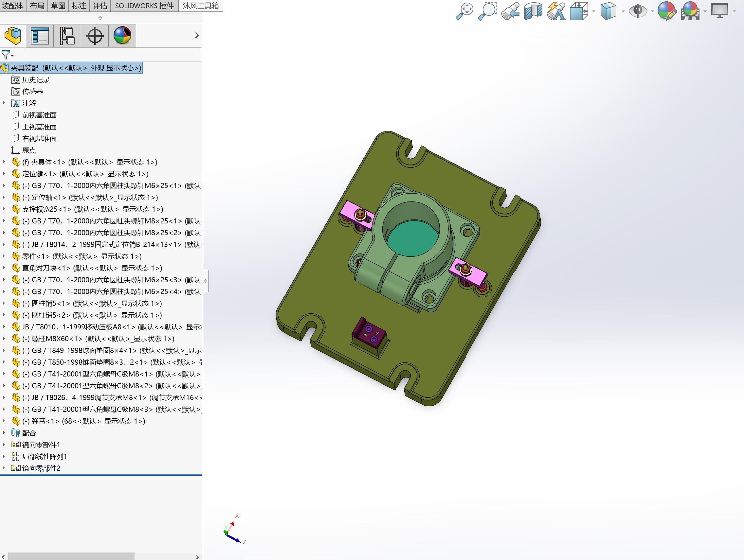This screenshot has width=744, height=560.
Task: Select the Zoom to Area tool
Action: tap(487, 11)
